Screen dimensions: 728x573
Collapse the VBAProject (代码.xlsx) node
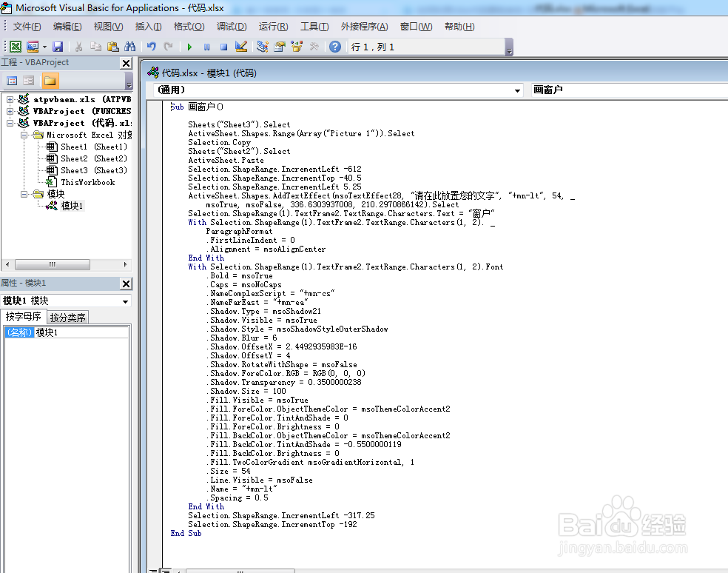click(x=10, y=123)
